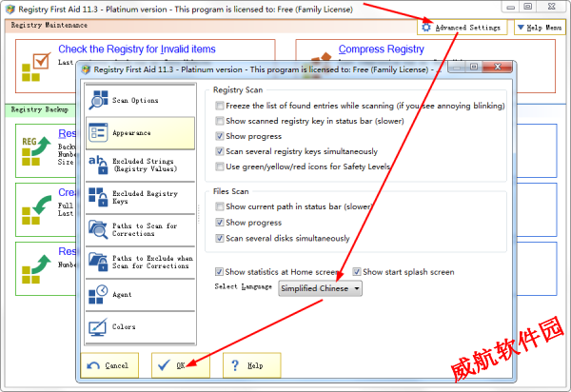The height and width of the screenshot is (392, 571).
Task: Enable green/yellow/red icons for Safety Levels
Action: [x=220, y=167]
